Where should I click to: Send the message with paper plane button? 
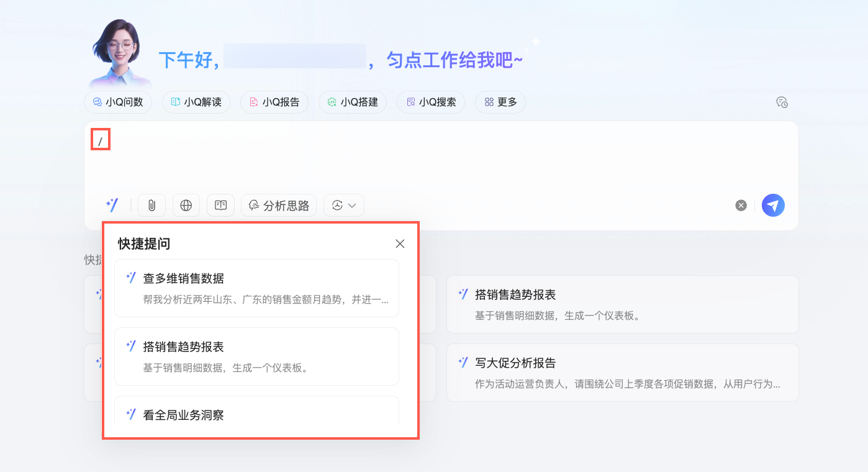pos(773,205)
